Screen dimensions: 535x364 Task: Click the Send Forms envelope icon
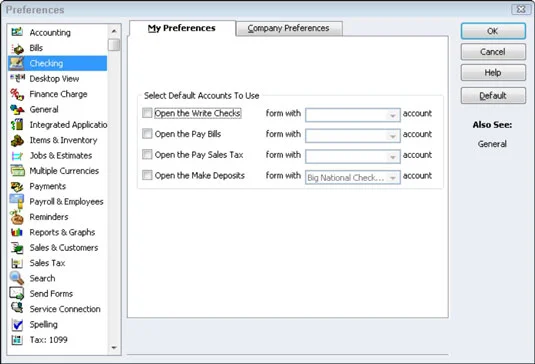17,293
